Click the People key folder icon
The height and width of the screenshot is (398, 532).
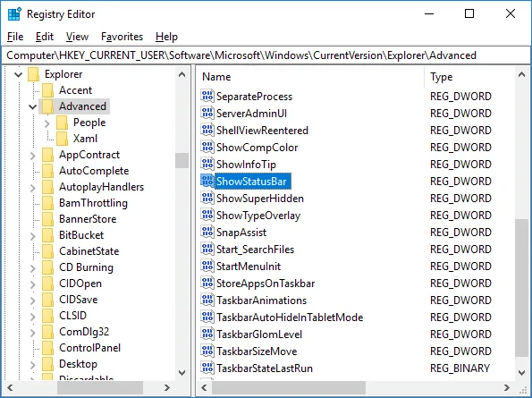click(x=62, y=123)
